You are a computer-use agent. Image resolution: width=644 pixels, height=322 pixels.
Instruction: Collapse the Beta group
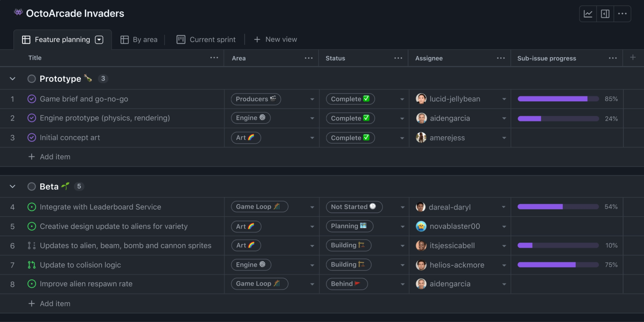point(12,187)
